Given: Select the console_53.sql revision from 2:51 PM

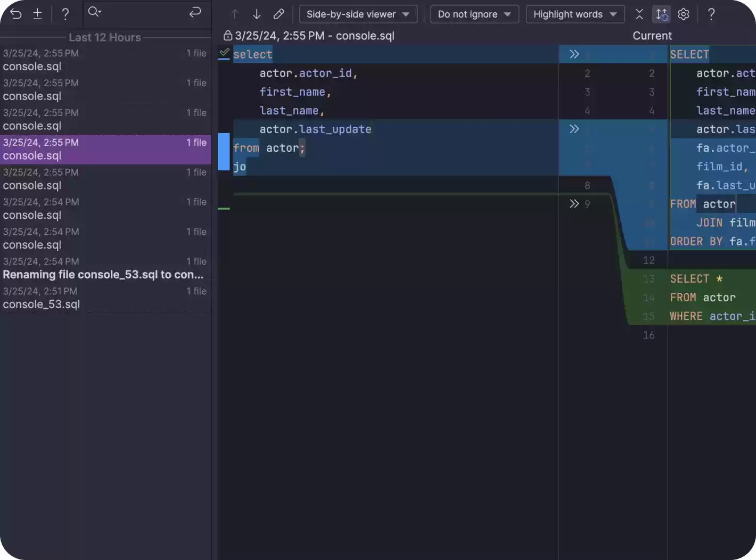Looking at the screenshot, I should 105,298.
